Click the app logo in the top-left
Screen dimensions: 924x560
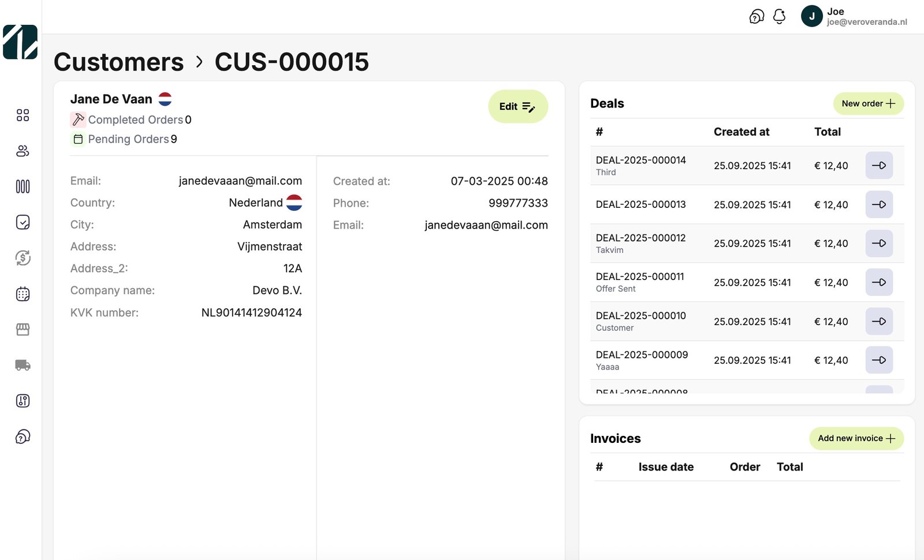coord(20,42)
